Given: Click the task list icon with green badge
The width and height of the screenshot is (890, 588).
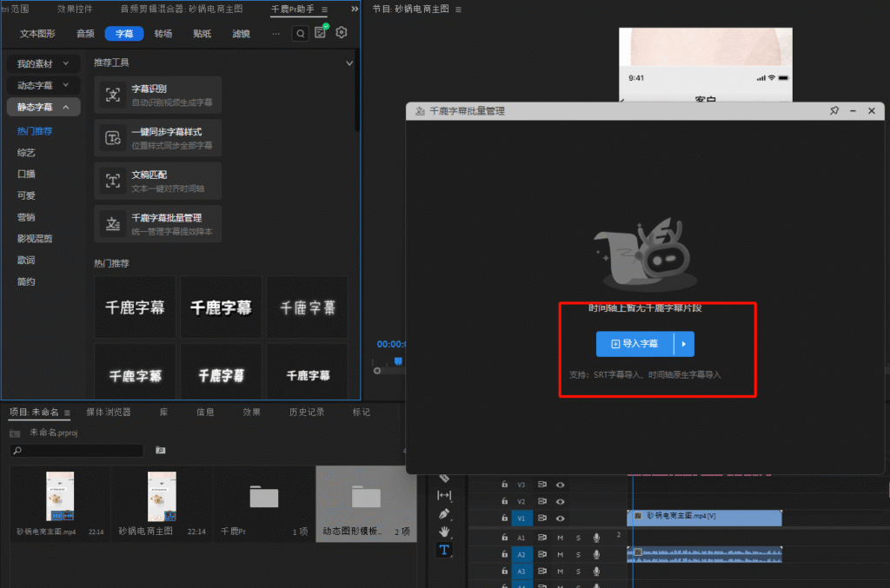Looking at the screenshot, I should 321,33.
